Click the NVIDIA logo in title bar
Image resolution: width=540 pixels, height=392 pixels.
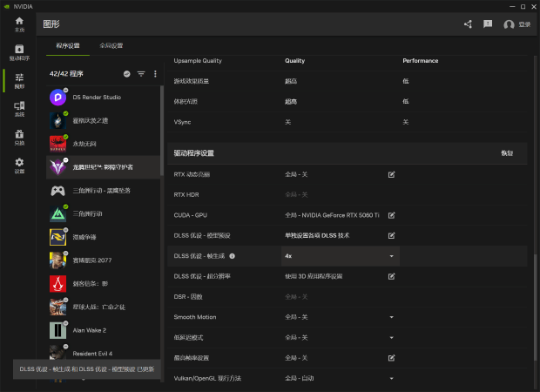6,7
